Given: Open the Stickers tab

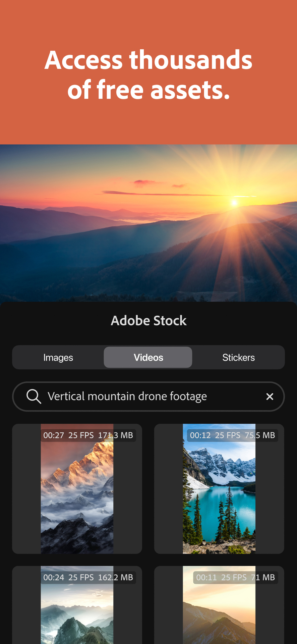Looking at the screenshot, I should pyautogui.click(x=238, y=358).
